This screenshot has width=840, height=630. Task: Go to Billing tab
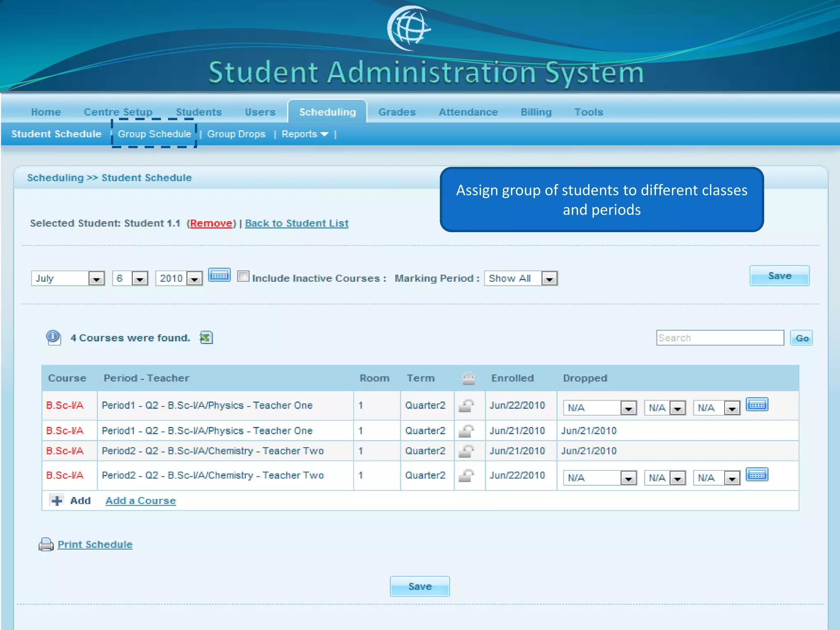coord(536,112)
